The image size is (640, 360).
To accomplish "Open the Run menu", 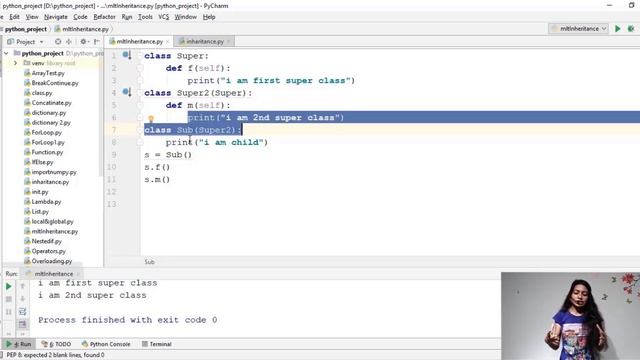I will (x=127, y=17).
